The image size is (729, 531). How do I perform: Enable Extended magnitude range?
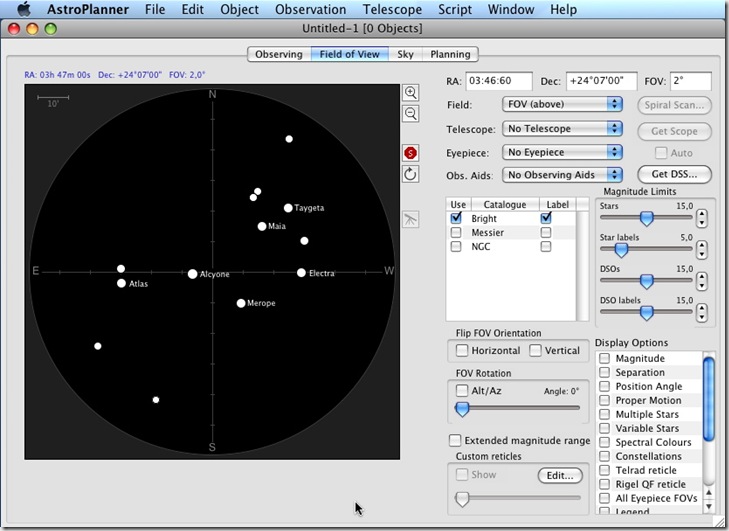(455, 440)
